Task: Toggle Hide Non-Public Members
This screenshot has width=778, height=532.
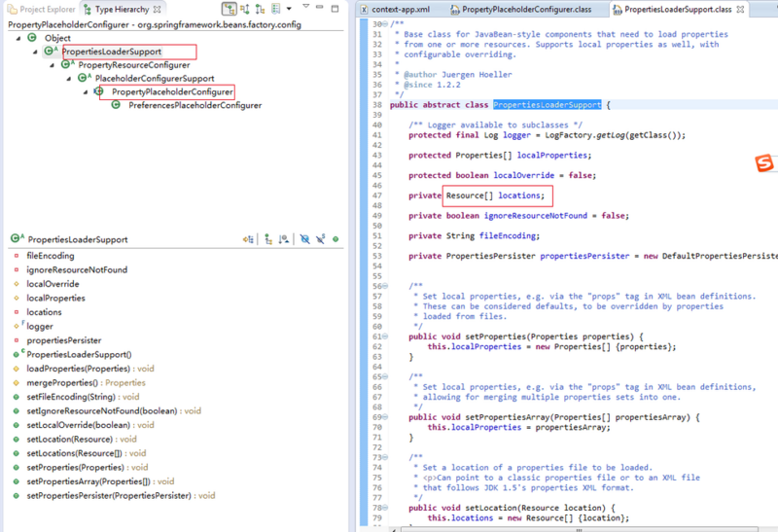Action: 336,239
